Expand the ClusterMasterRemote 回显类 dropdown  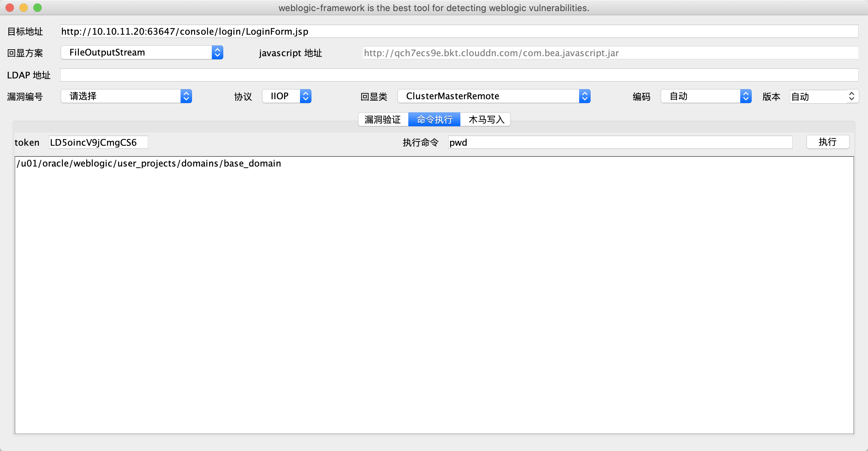pyautogui.click(x=494, y=96)
